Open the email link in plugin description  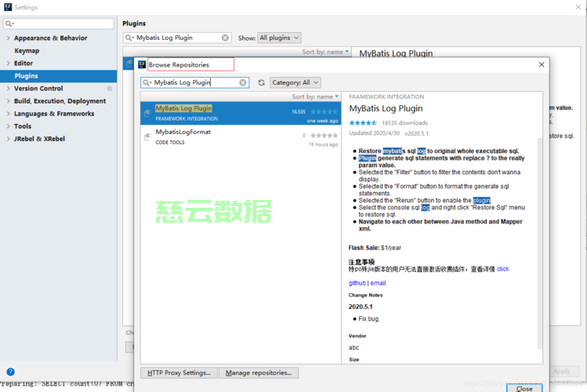(x=378, y=283)
